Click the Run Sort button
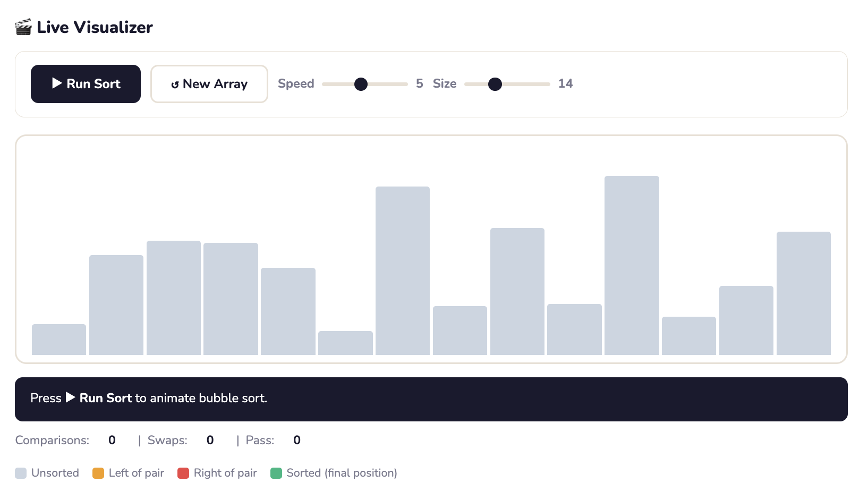 coord(86,84)
